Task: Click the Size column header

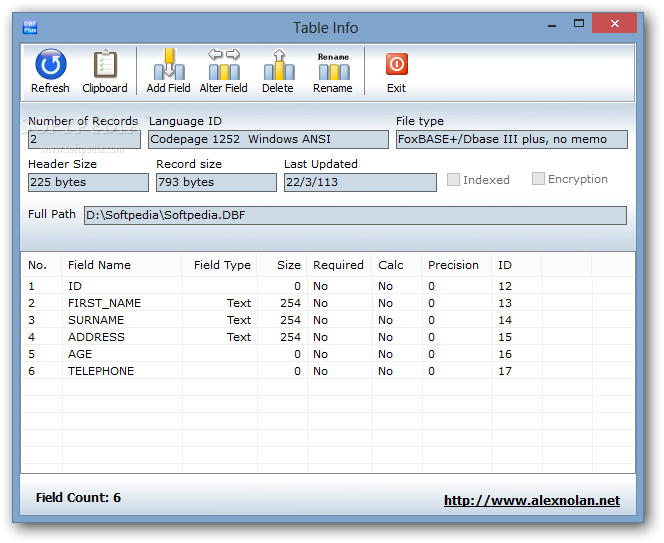Action: tap(282, 265)
